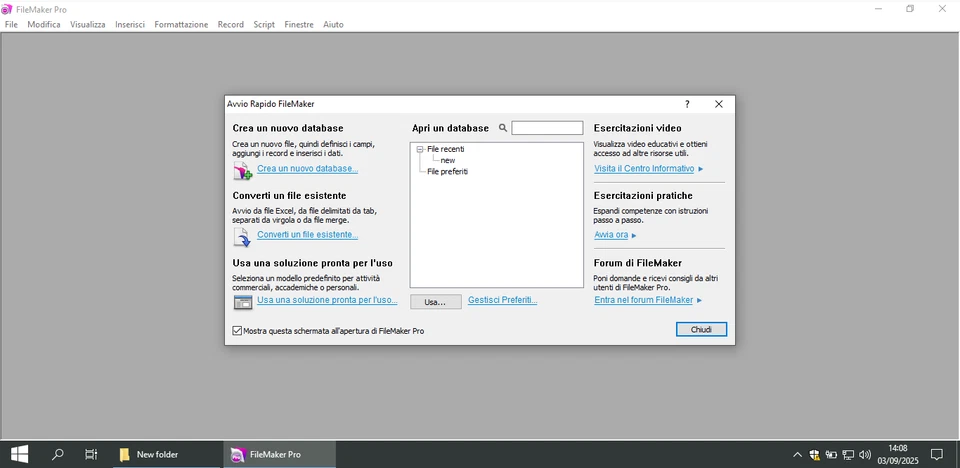Viewport: 960px width, 468px height.
Task: Open the Finestre menu
Action: coord(299,25)
